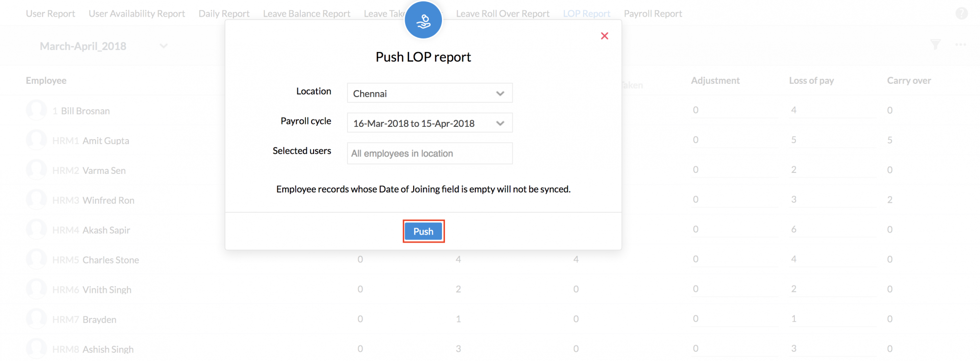Image resolution: width=980 pixels, height=361 pixels.
Task: Click Winfred Ron's avatar
Action: click(36, 200)
